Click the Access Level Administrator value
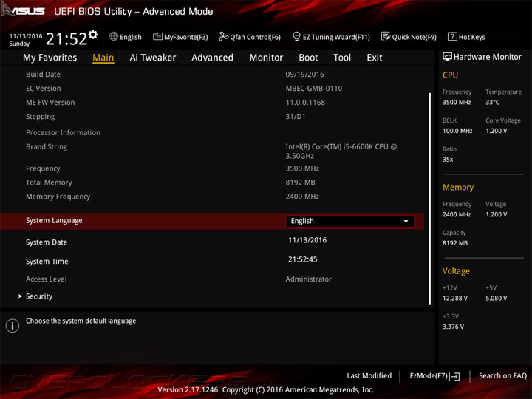The image size is (532, 399). click(308, 279)
